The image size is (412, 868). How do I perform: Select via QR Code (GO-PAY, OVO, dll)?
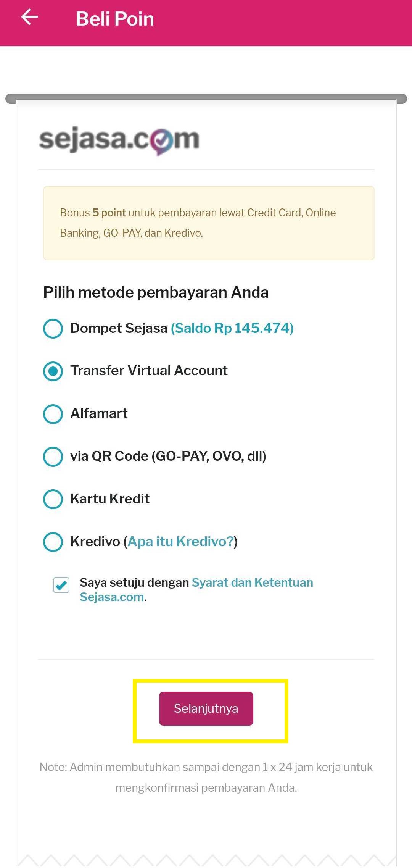53,457
